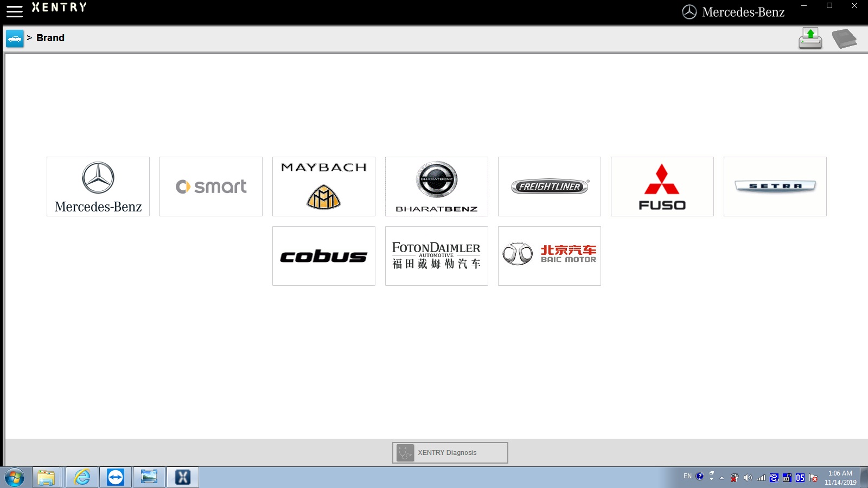868x488 pixels.
Task: Click the XENTRY Diagnosis button
Action: pos(450,453)
